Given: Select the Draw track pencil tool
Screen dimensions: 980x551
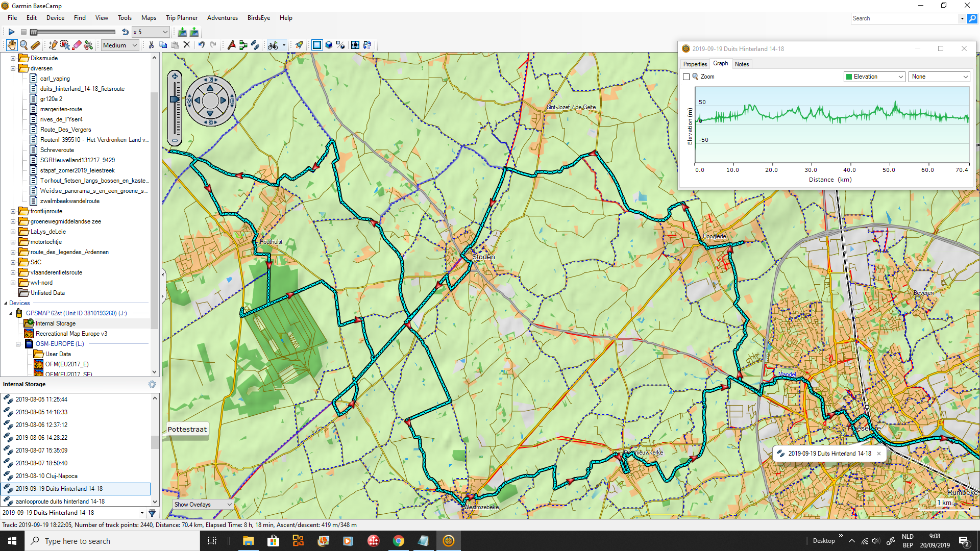Looking at the screenshot, I should pyautogui.click(x=53, y=45).
